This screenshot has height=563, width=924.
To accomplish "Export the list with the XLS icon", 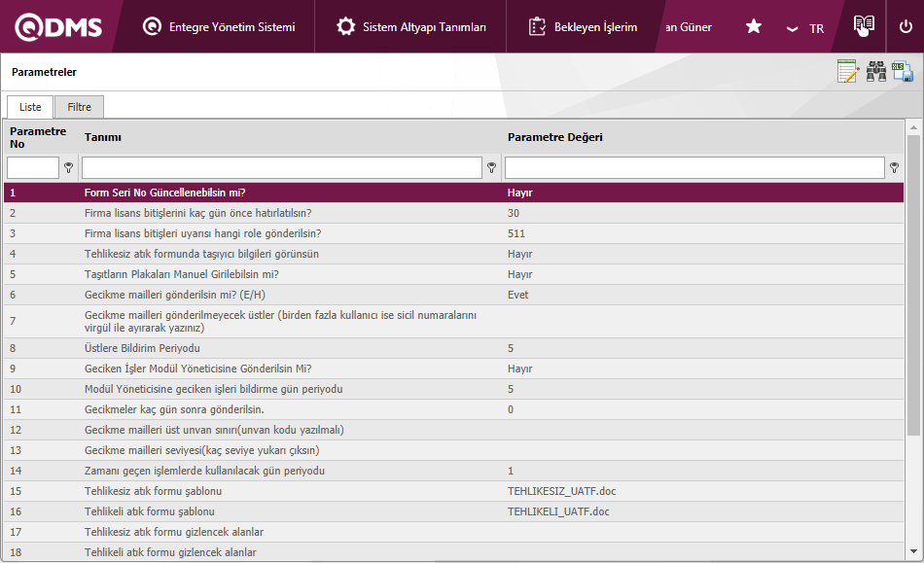I will tap(903, 72).
